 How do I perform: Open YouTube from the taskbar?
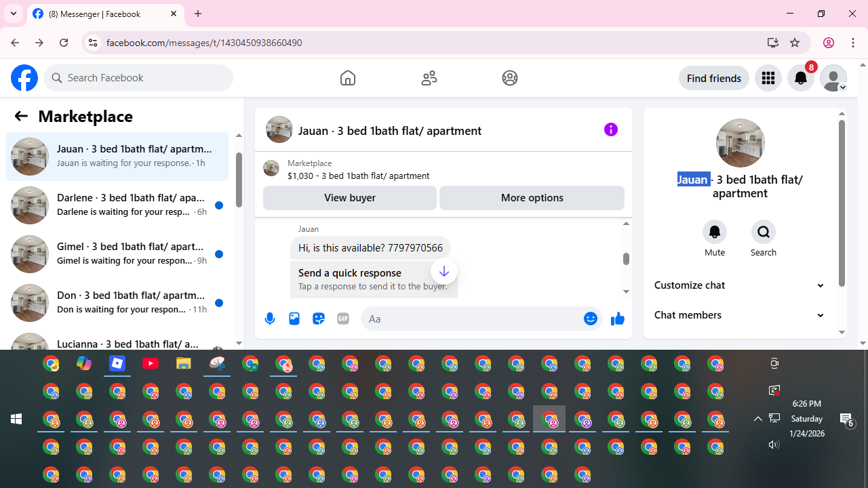point(151,364)
